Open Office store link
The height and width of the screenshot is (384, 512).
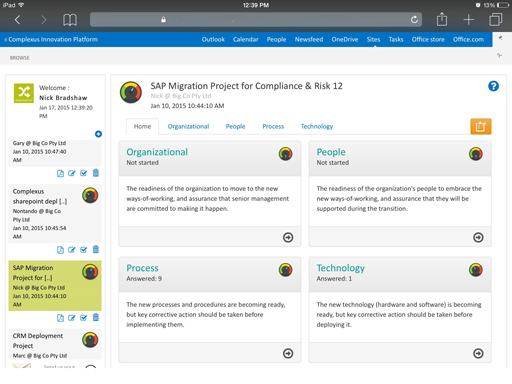click(x=428, y=39)
